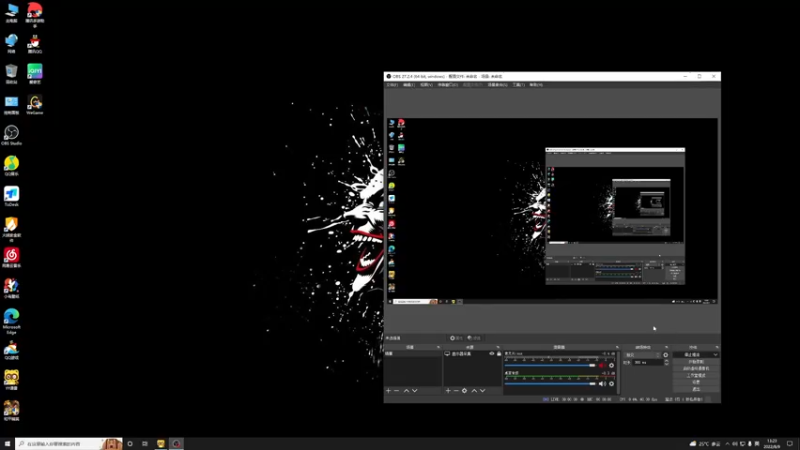
Task: Open the View menu in OBS
Action: point(426,85)
